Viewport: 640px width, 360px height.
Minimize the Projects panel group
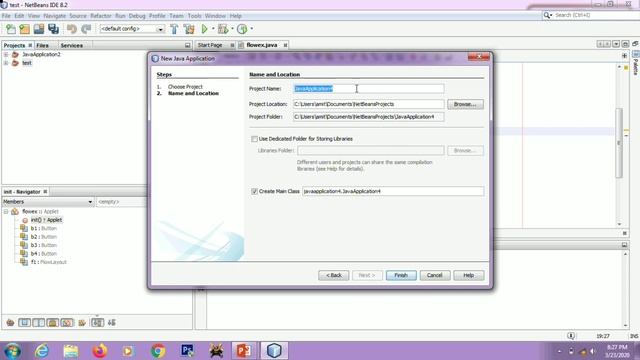(x=188, y=45)
